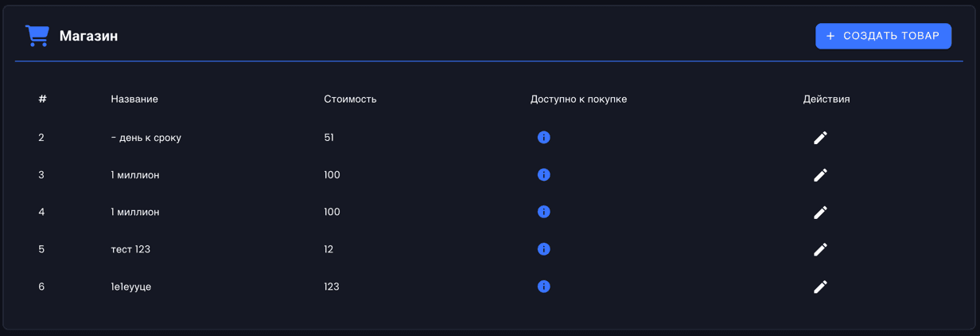Click the info icon in row #3
Image resolution: width=980 pixels, height=336 pixels.
pos(543,175)
